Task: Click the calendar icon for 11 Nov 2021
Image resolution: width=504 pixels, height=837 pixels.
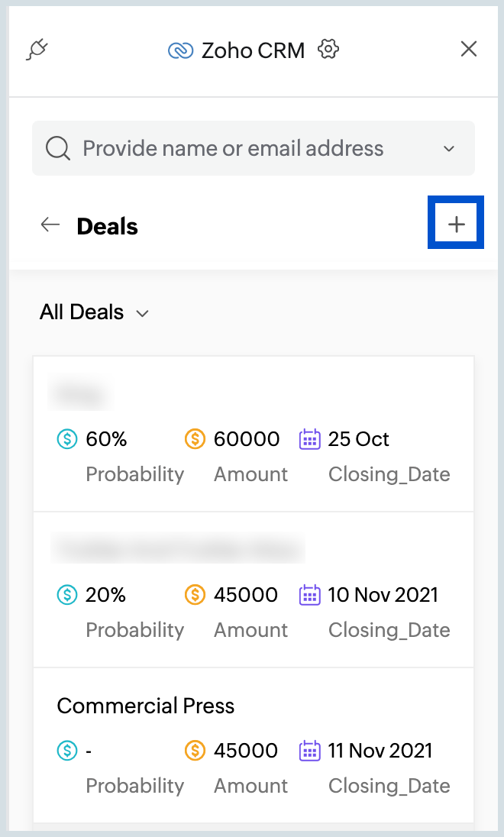Action: point(310,751)
